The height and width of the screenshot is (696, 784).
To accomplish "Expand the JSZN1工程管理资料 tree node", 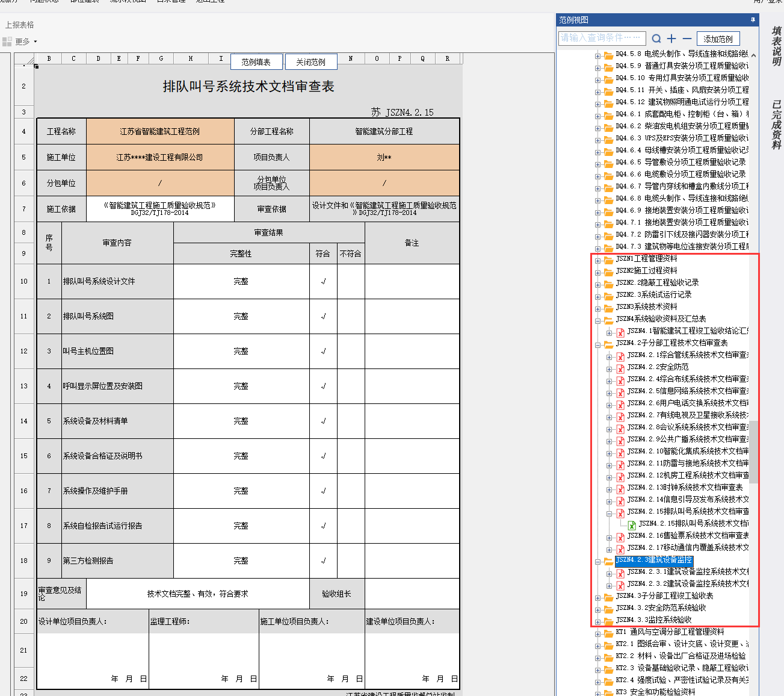I will (597, 261).
